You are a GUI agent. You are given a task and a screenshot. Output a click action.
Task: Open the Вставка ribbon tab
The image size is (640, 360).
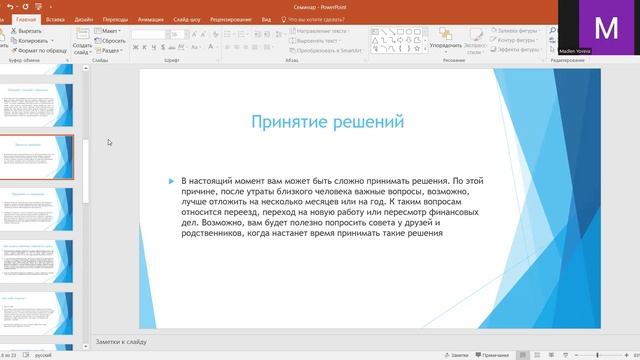tap(55, 19)
